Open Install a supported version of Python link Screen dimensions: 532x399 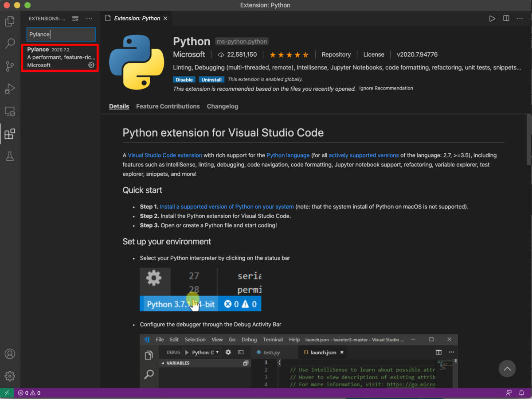point(227,207)
